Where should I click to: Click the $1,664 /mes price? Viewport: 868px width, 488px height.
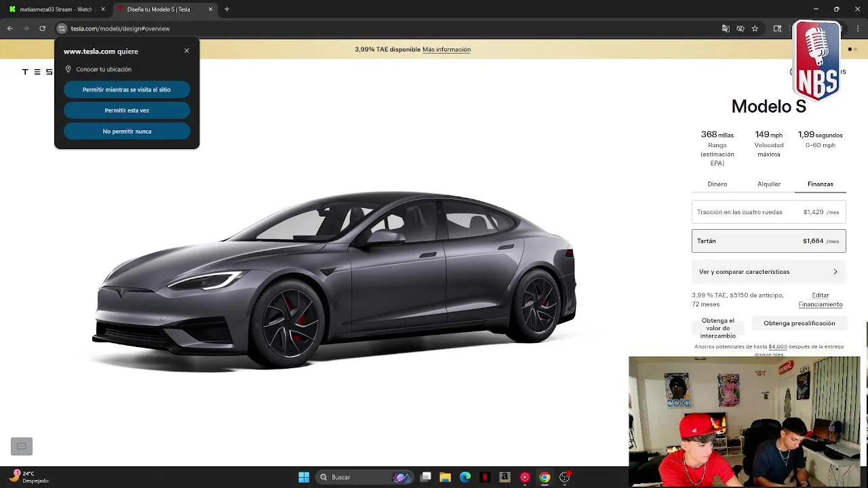pos(821,241)
